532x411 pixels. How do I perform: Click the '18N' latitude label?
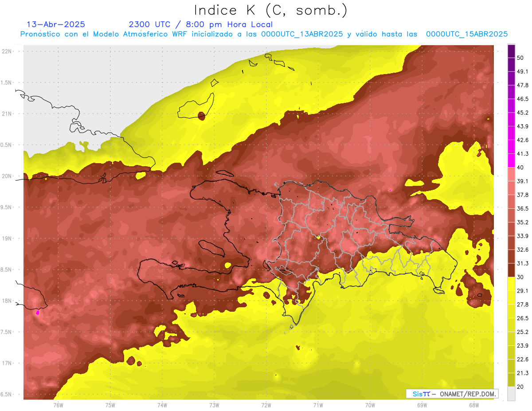[7, 301]
